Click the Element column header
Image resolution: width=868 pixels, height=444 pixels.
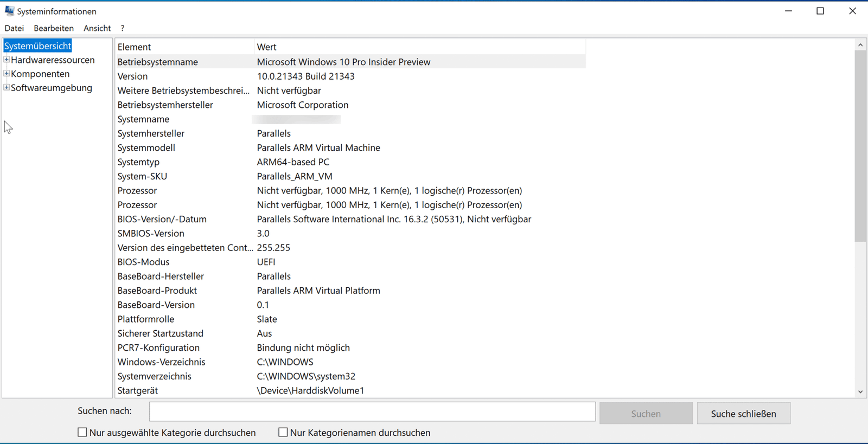pos(184,47)
